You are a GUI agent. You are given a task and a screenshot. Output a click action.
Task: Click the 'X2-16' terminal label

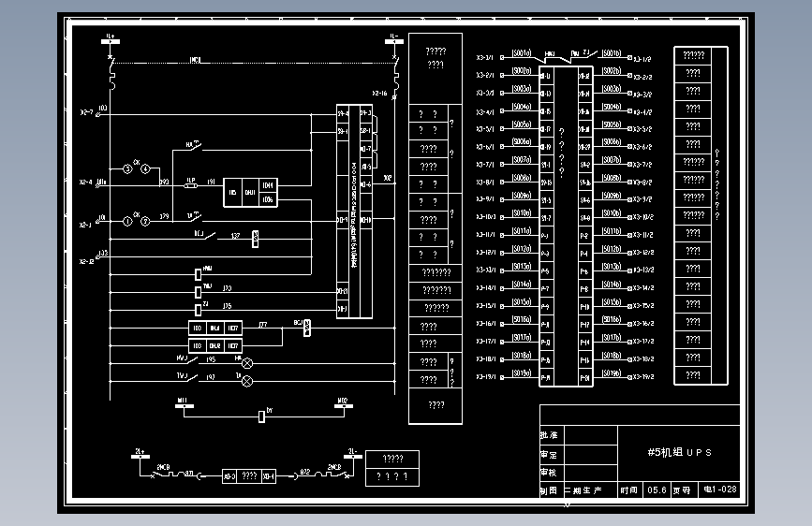pyautogui.click(x=379, y=94)
